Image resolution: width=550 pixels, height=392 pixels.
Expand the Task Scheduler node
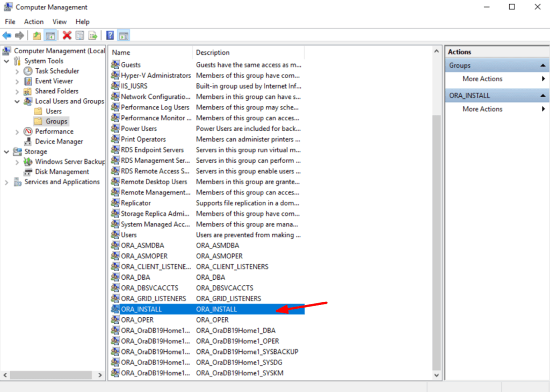pyautogui.click(x=17, y=71)
